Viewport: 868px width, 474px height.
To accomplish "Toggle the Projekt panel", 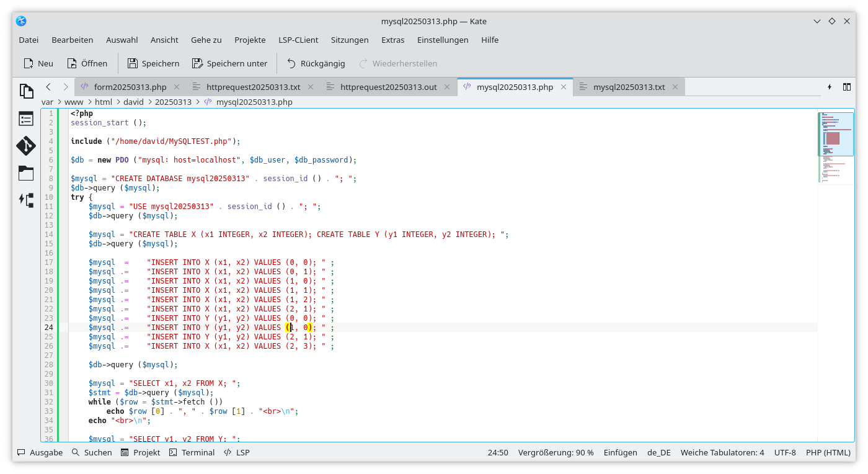I will tap(141, 452).
